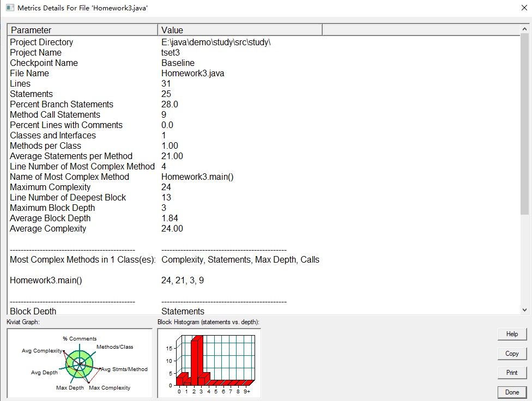The height and width of the screenshot is (401, 532).
Task: Select the File Name parameter
Action: [x=29, y=73]
